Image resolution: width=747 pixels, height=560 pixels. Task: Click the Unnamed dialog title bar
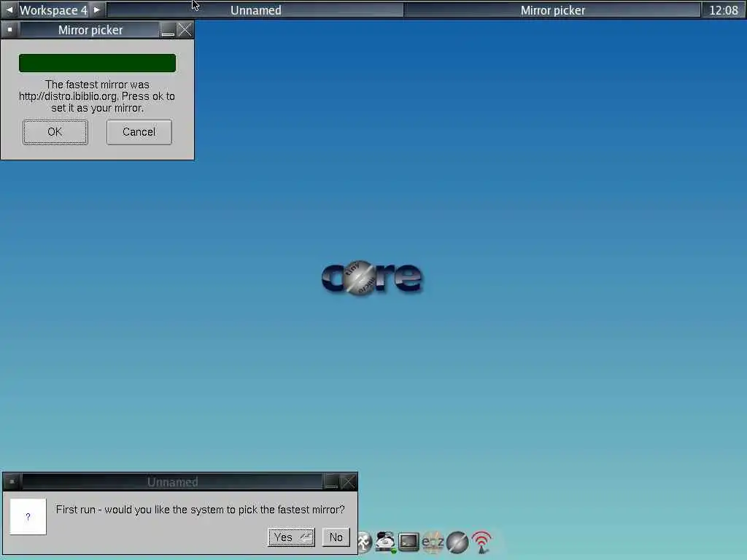click(172, 482)
